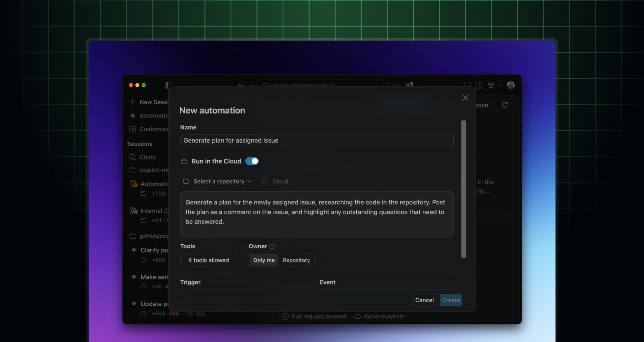Click the cloud icon beside Run in the Cloud
644x342 pixels.
[184, 161]
